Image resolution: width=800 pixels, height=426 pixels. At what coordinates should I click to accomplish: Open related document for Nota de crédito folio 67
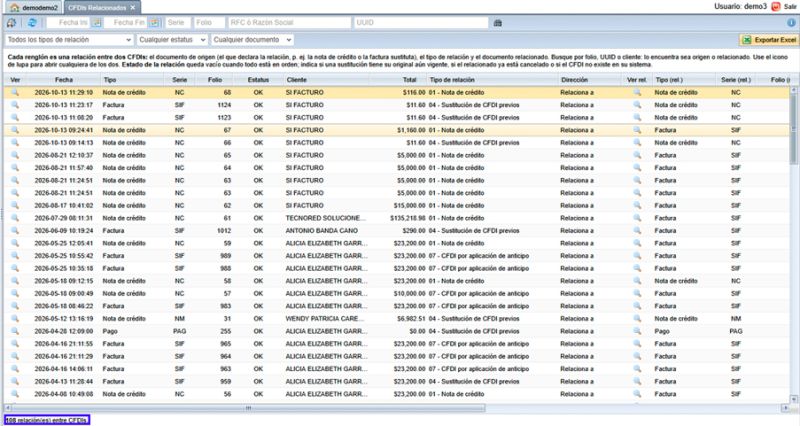pos(637,130)
